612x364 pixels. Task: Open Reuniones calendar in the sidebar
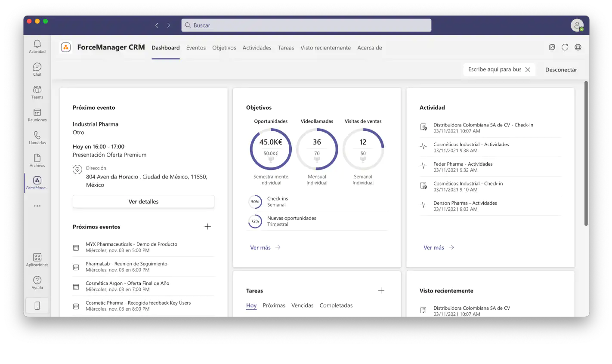click(37, 115)
